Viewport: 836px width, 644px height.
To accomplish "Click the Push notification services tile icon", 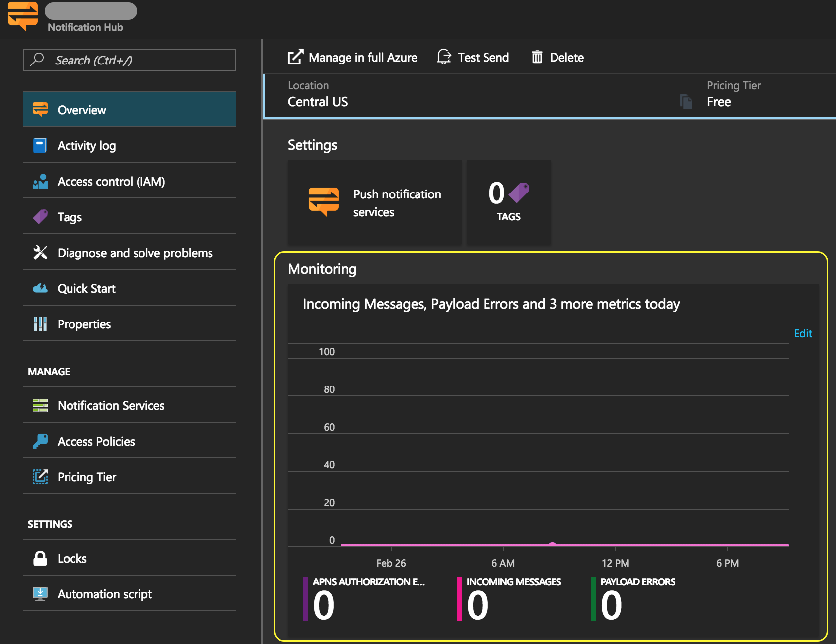I will [x=324, y=202].
